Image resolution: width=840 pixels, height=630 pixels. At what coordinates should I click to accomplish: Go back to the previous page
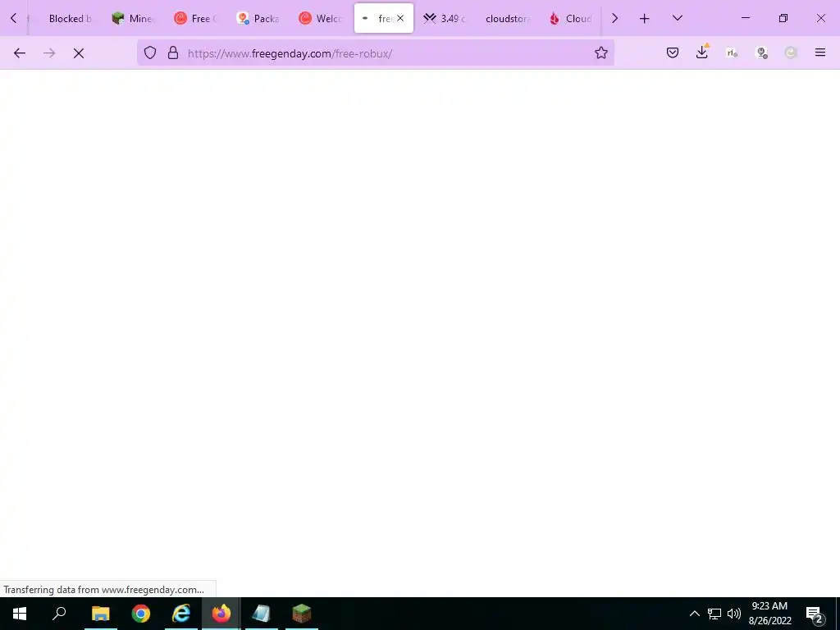(x=20, y=53)
